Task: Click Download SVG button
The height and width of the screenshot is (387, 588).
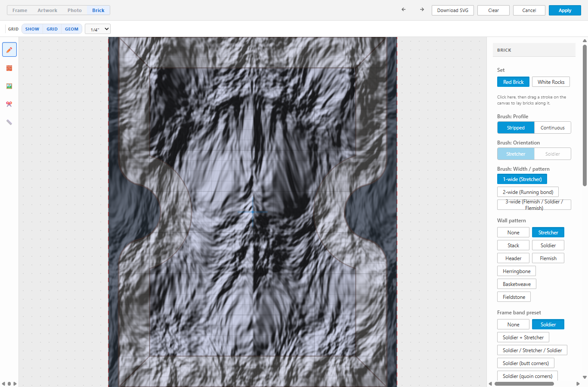Action: coord(453,10)
